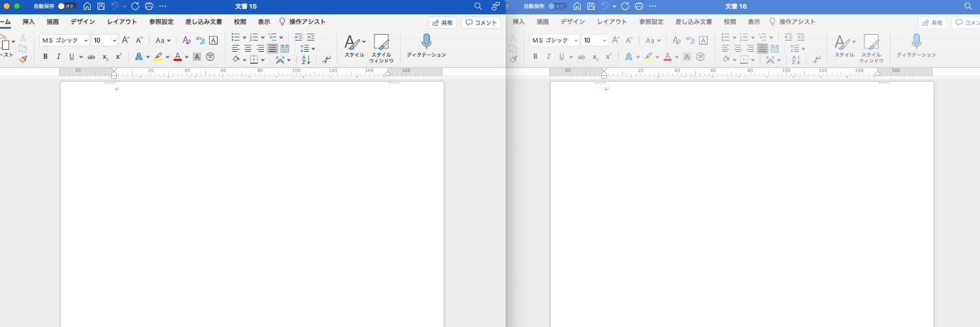Click character shading icon in 文書 15

click(x=197, y=57)
